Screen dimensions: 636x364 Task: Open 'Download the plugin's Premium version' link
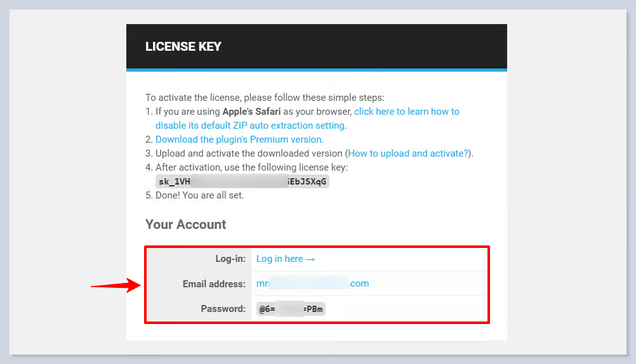click(x=239, y=140)
